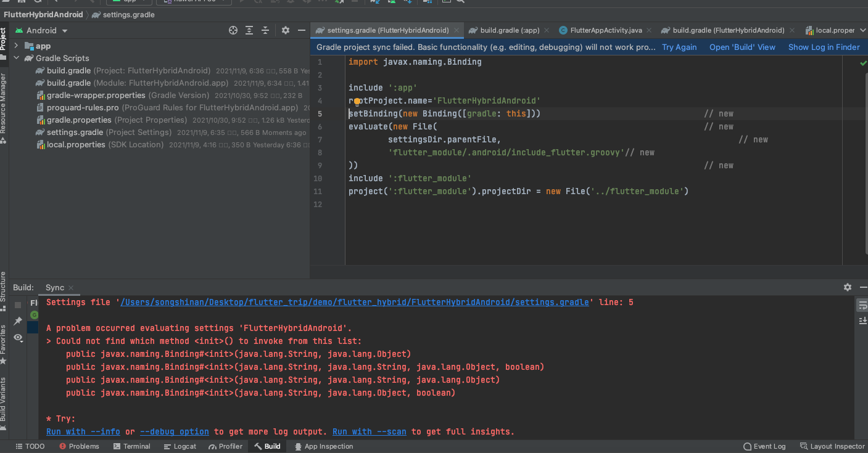Close the FlutterAppActivity.java tab
Viewport: 868px width, 453px height.
point(649,30)
